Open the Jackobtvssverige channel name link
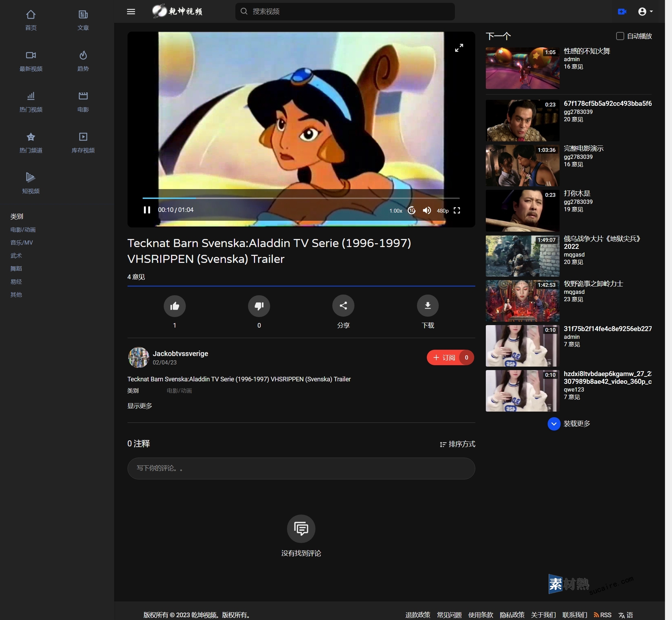The image size is (672, 620). (181, 354)
